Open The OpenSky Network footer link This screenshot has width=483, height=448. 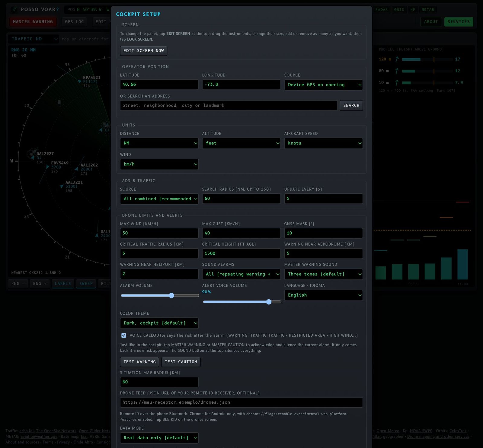click(x=56, y=431)
